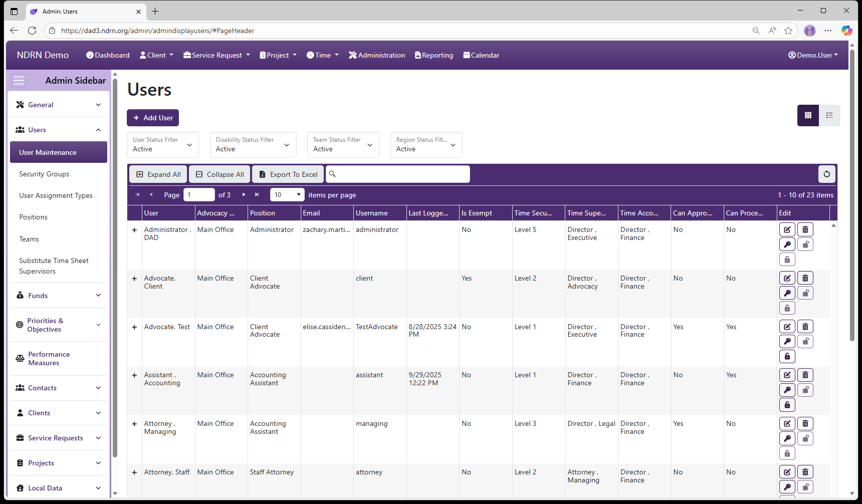862x504 pixels.
Task: Open the Time menu
Action: tap(323, 55)
